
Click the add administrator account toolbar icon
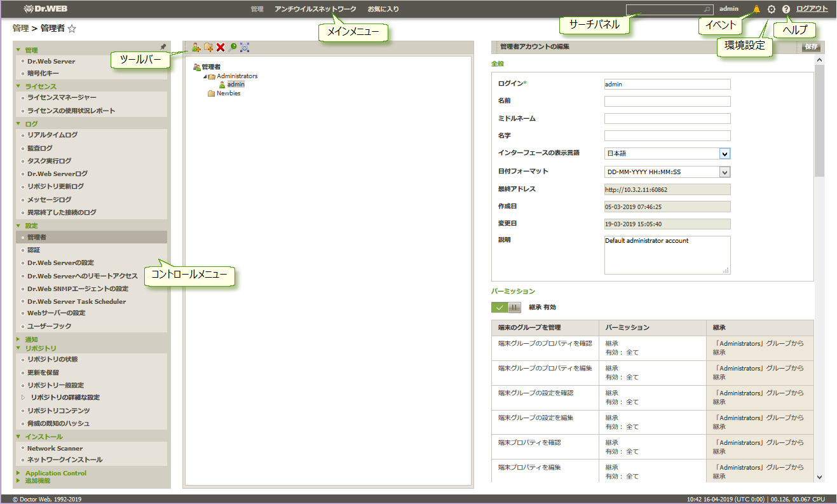tap(196, 48)
